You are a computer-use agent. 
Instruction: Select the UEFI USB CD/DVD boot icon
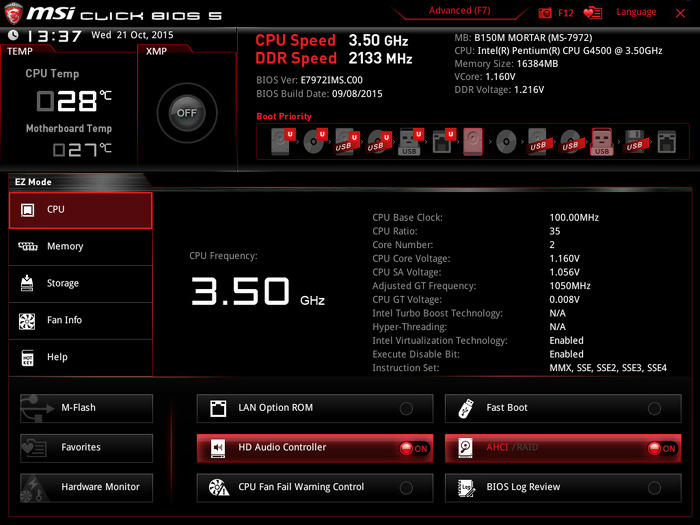tap(379, 142)
